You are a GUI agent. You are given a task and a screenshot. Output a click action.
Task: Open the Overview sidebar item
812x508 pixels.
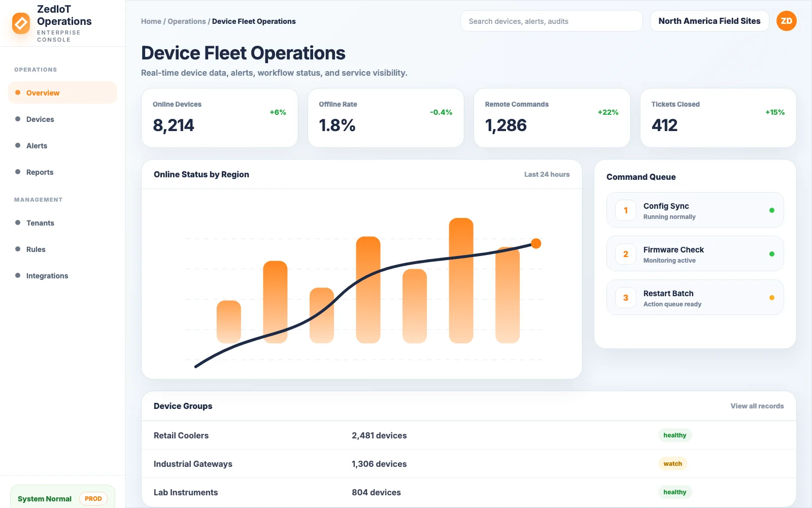tap(62, 92)
